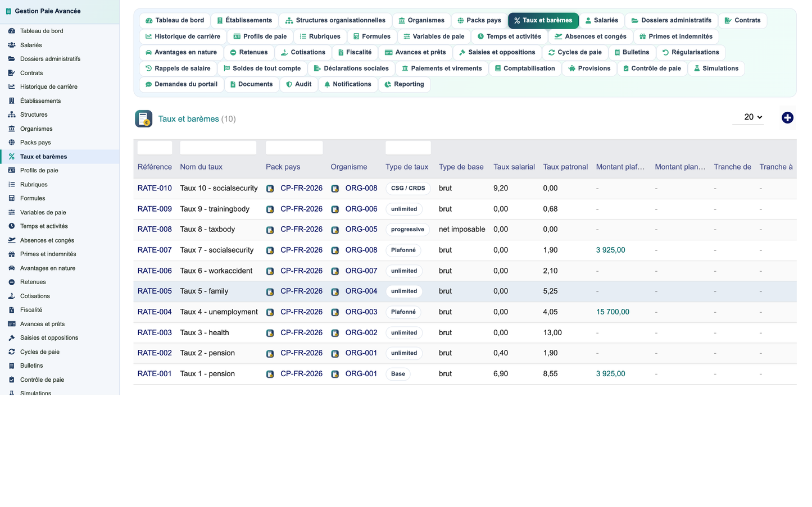Click the net imposable base type cell
812x507 pixels.
point(462,229)
